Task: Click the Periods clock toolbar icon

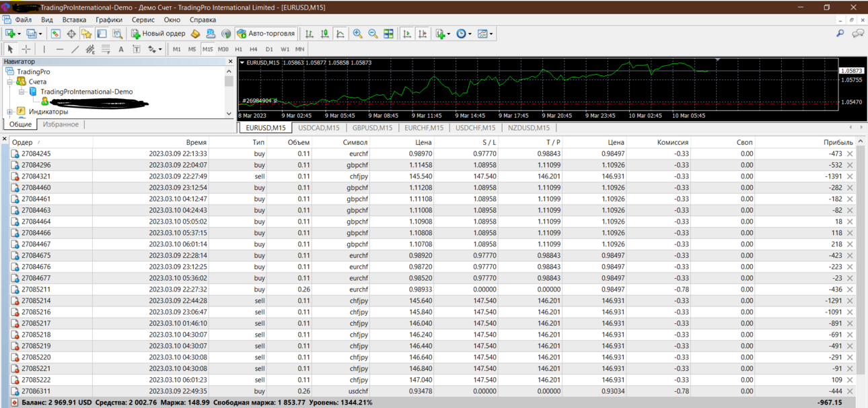Action: pyautogui.click(x=461, y=33)
